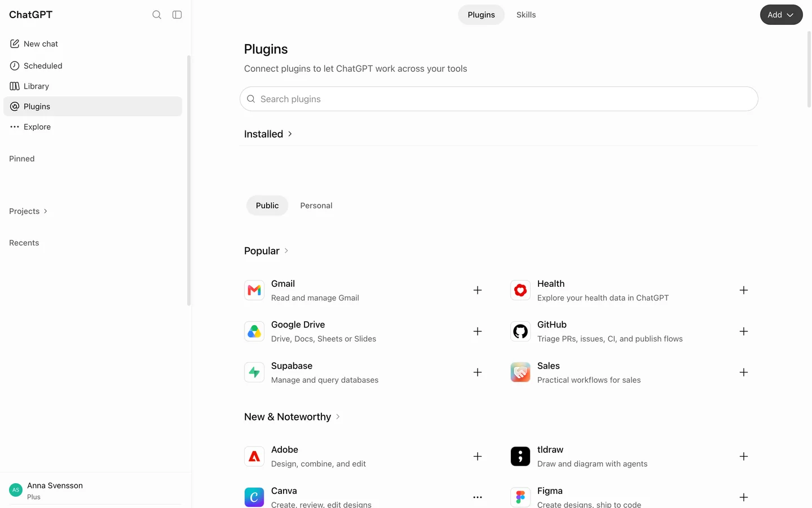This screenshot has width=812, height=508.
Task: Add the Figma plugin with its plus icon
Action: [x=744, y=497]
